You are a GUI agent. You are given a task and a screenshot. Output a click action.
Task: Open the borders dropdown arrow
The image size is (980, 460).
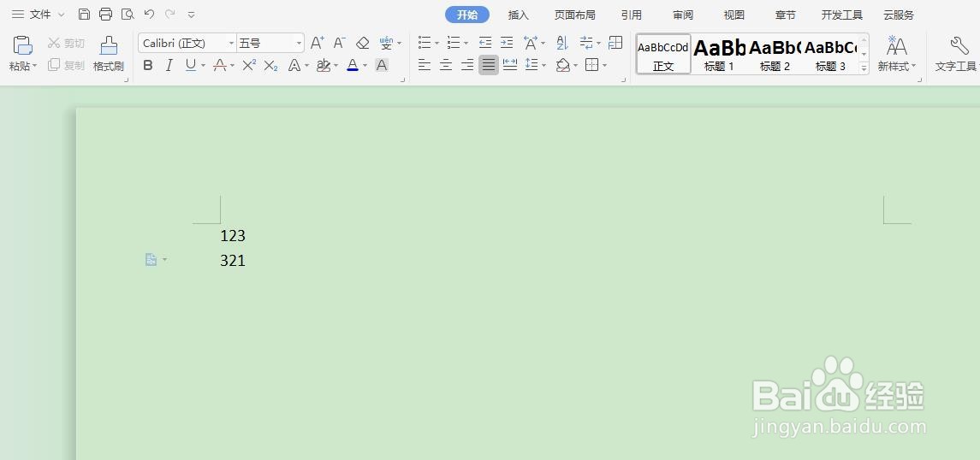(x=604, y=66)
